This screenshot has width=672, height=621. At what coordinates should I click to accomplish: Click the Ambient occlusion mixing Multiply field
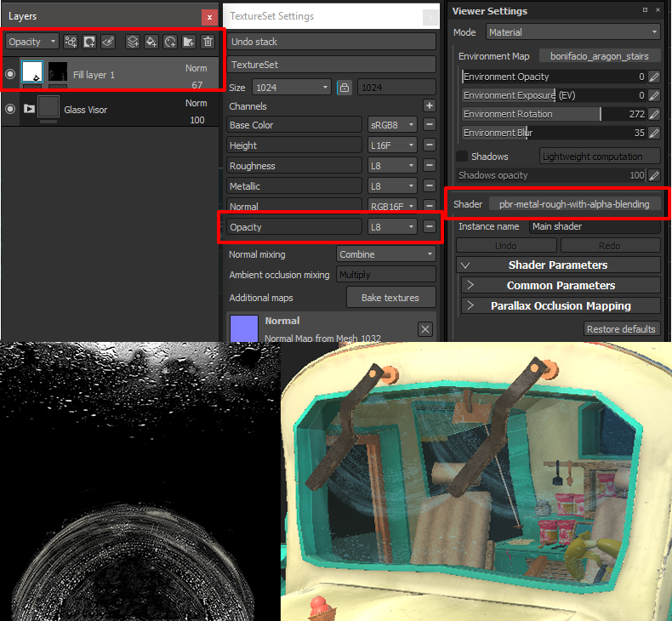point(385,274)
